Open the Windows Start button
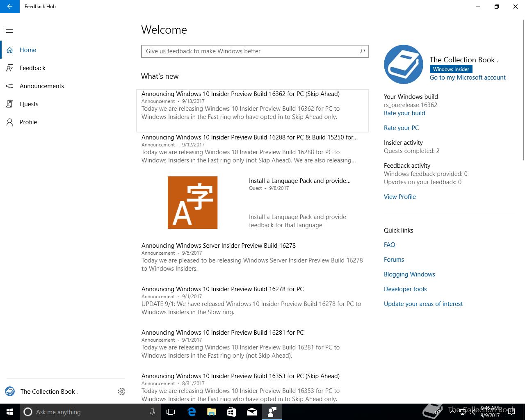525x420 pixels. click(10, 412)
